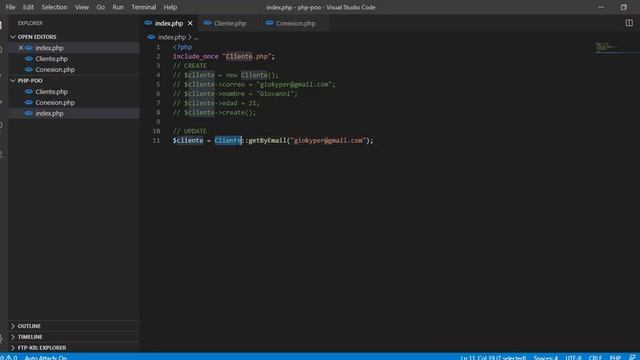
Task: Click line number 9 in the gutter
Action: (158, 122)
